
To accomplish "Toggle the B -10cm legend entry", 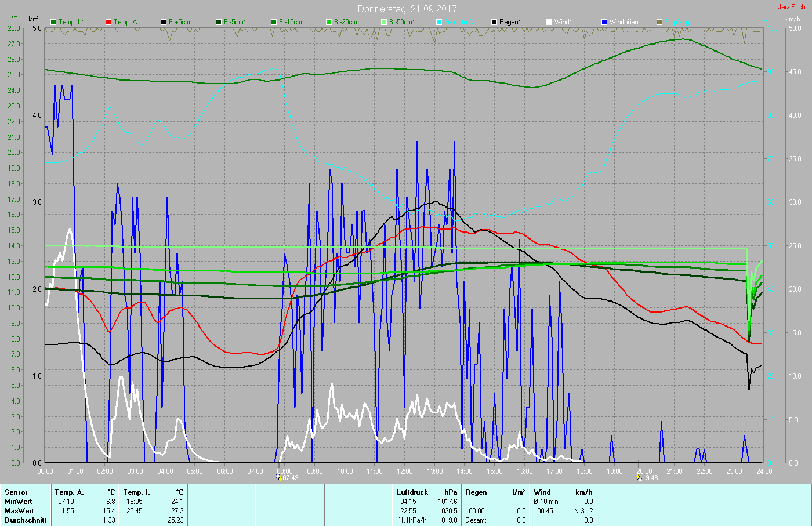I will 291,22.
